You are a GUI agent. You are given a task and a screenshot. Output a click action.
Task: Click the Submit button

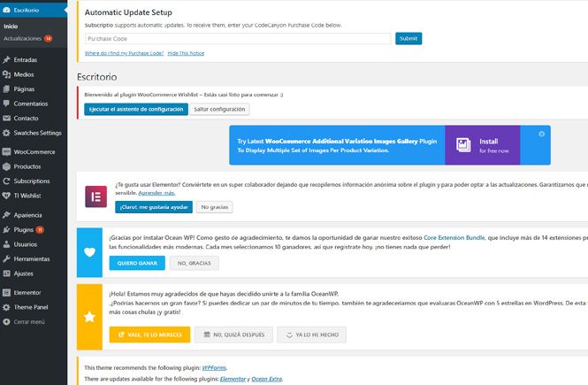point(409,38)
